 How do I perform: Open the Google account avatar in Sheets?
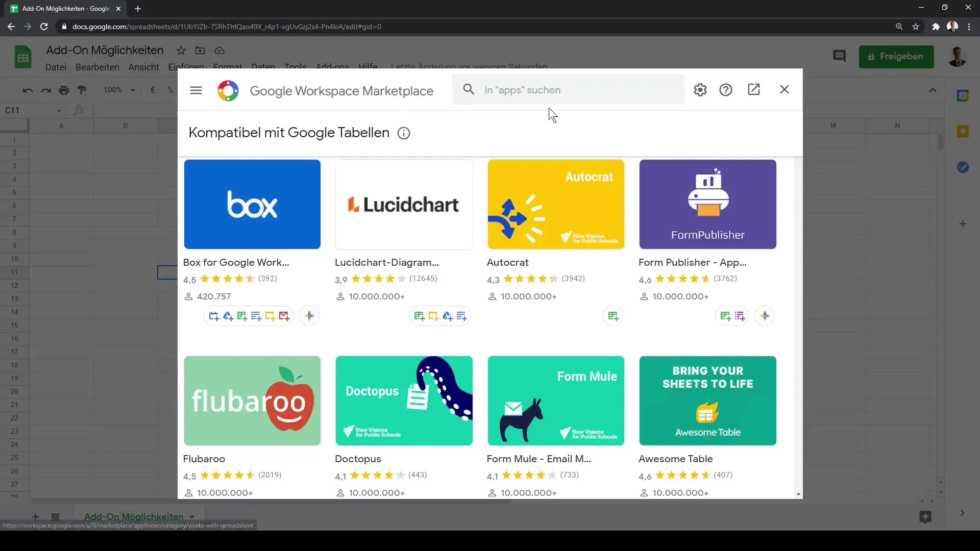[957, 56]
